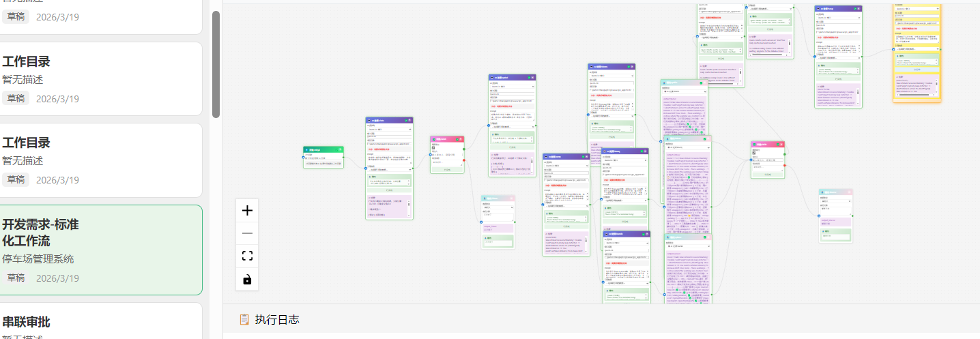Image resolution: width=980 pixels, height=339 pixels.
Task: Click 草稿 tag in 开发需求-标准化工作流 card
Action: pos(16,278)
